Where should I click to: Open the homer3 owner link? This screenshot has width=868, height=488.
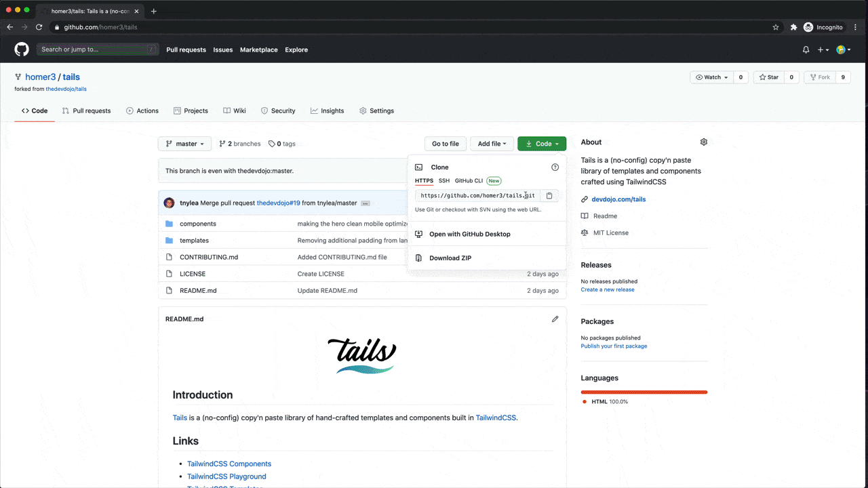click(40, 77)
